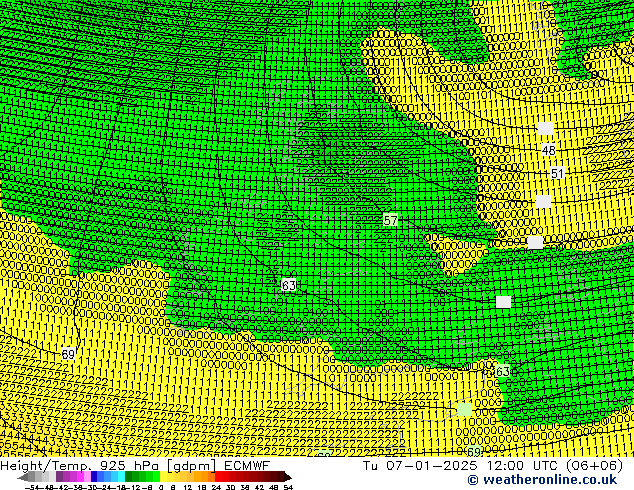Viewport: 634px width, 490px height.
Task: Click the 48 contour height label
Action: point(548,150)
